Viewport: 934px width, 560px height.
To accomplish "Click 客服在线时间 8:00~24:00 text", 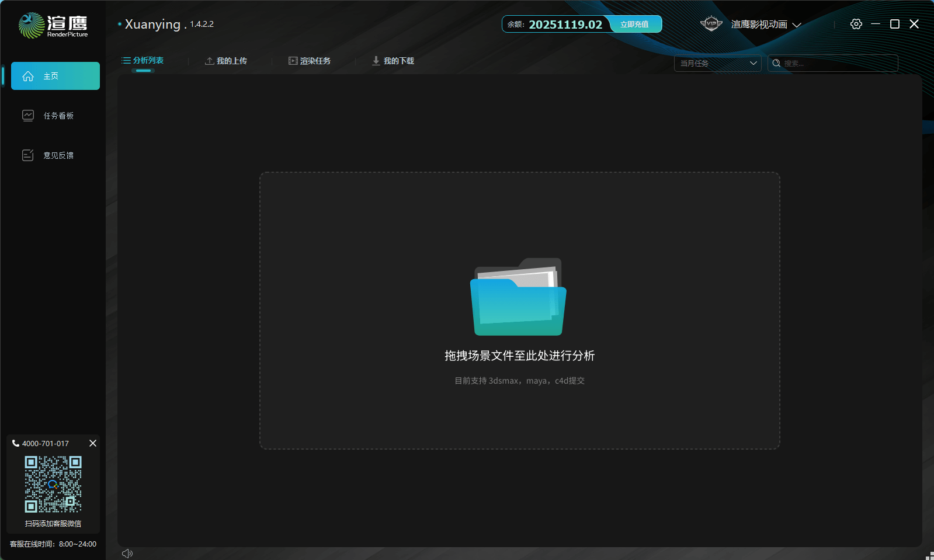I will pyautogui.click(x=53, y=544).
